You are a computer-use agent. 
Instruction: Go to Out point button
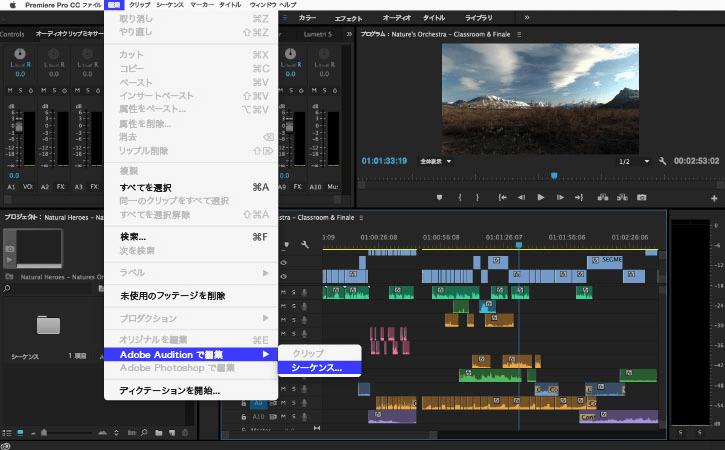tap(579, 197)
